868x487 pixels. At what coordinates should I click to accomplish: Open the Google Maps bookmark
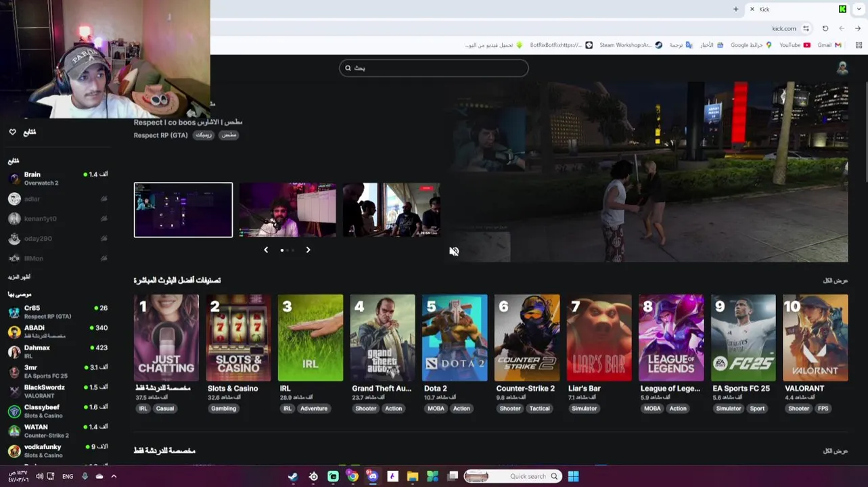pyautogui.click(x=751, y=45)
